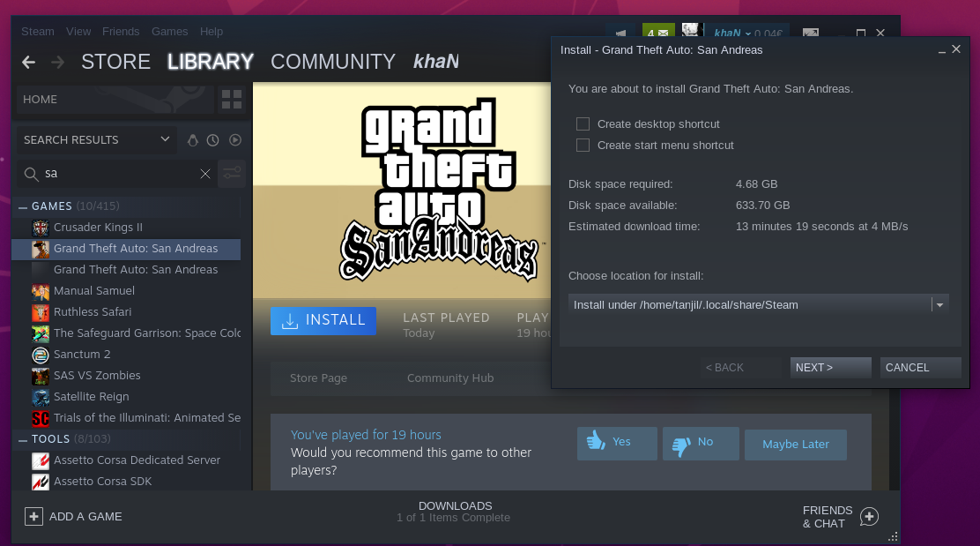Open the Help menu
Image resolution: width=980 pixels, height=546 pixels.
[x=212, y=31]
